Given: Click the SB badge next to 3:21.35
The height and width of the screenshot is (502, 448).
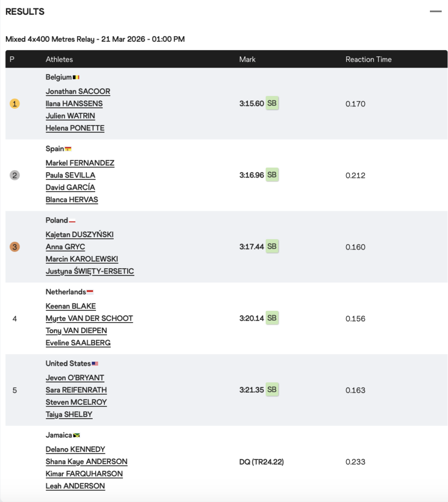Looking at the screenshot, I should pos(272,390).
